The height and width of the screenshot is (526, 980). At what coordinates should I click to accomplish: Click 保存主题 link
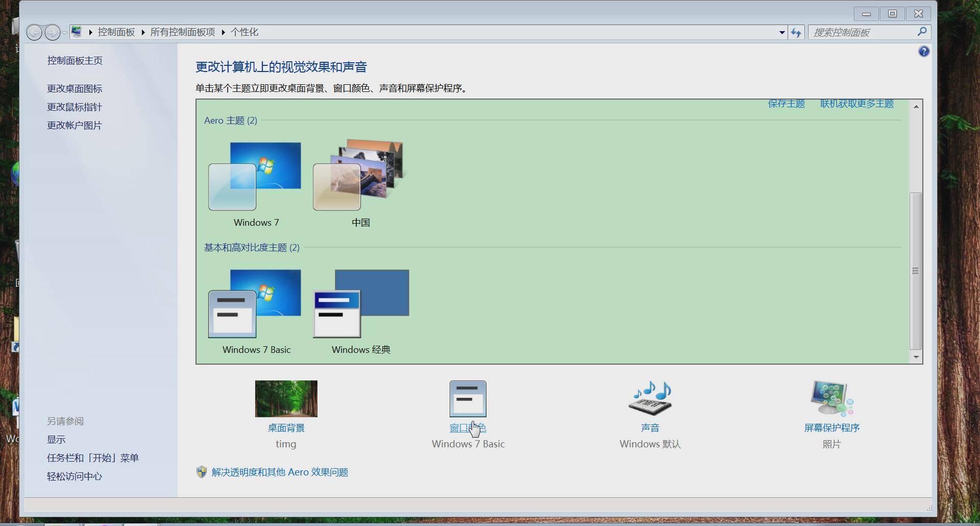[787, 104]
